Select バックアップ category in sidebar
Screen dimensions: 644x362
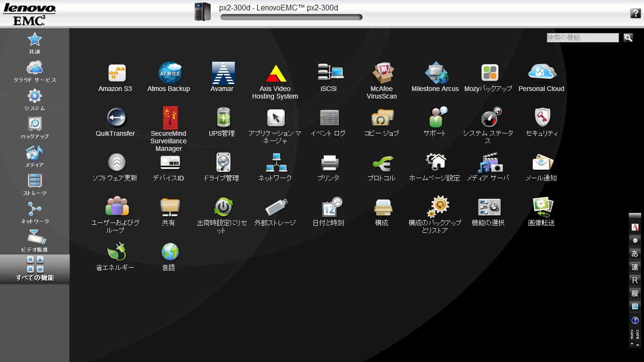pos(34,128)
